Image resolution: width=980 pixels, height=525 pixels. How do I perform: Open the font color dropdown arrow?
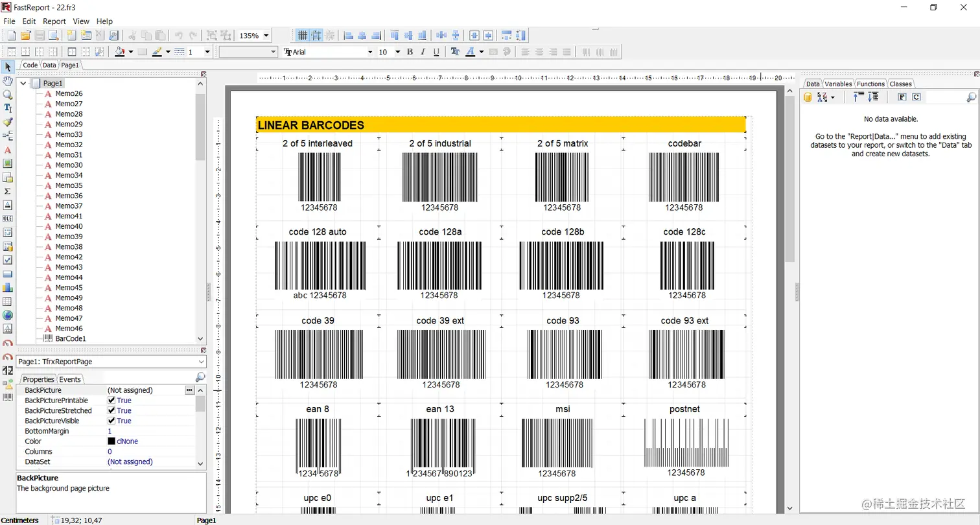(482, 52)
